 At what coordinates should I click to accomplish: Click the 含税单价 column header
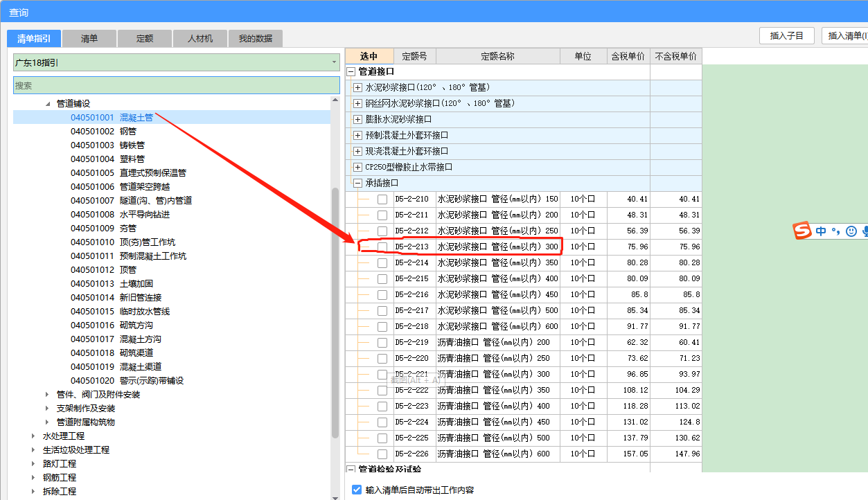(x=628, y=56)
